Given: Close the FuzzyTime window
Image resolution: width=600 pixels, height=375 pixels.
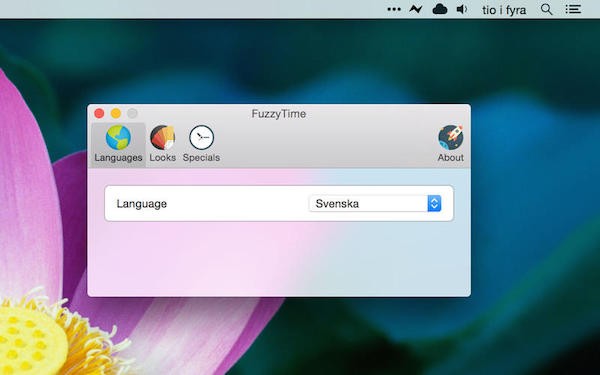Looking at the screenshot, I should (99, 113).
